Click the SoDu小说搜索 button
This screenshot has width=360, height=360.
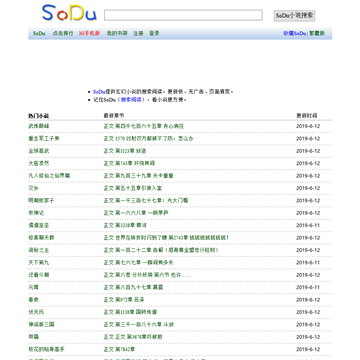(294, 16)
